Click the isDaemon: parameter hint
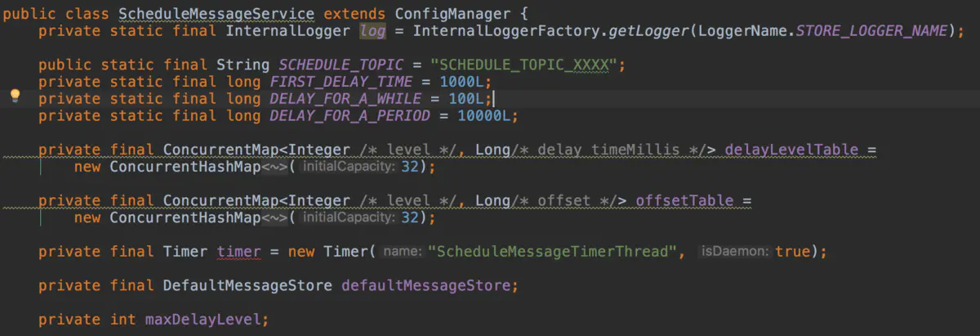 coord(735,252)
